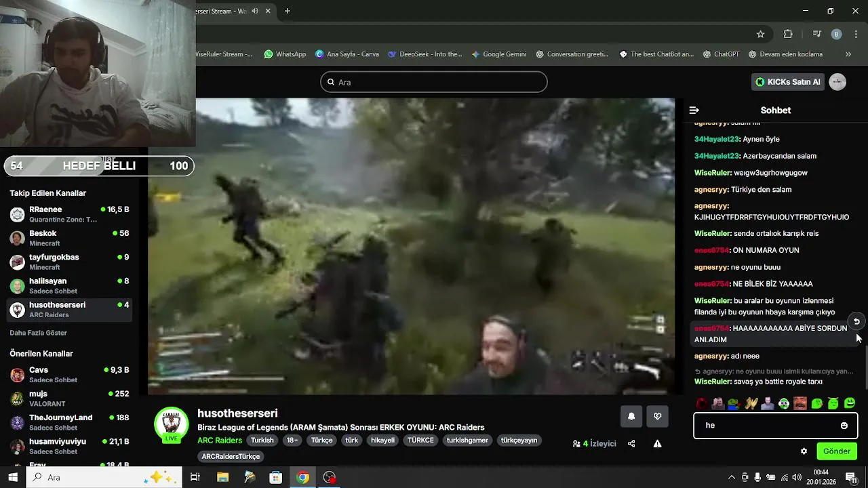Mute the tab with the speaker icon

256,11
